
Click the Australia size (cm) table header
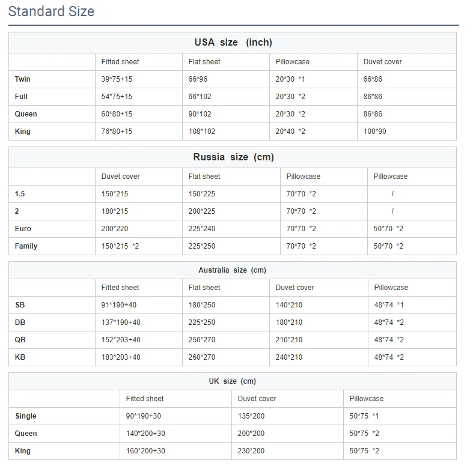click(232, 270)
